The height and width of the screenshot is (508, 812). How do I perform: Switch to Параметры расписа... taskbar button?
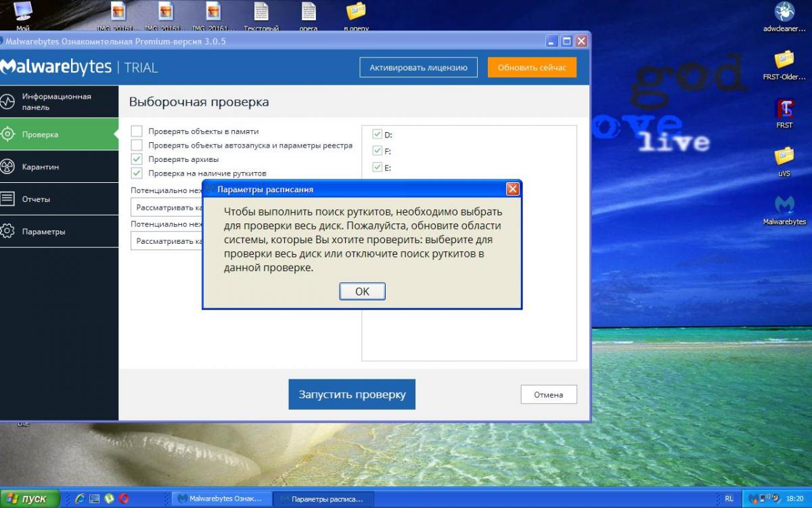[x=323, y=499]
